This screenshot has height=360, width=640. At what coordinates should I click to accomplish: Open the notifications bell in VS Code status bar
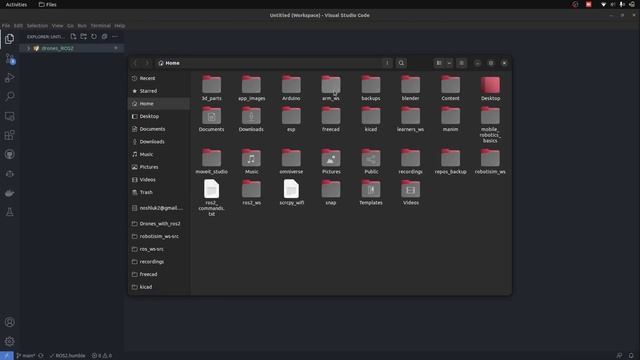click(631, 356)
